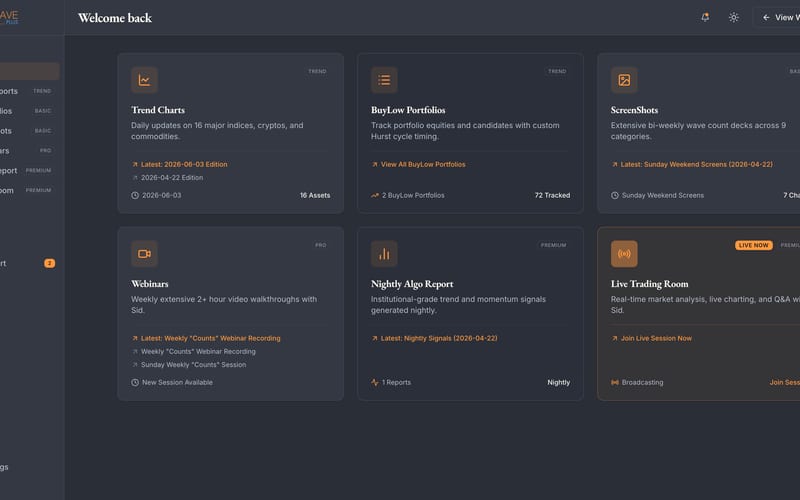Click the 72 Tracked text
The image size is (800, 500).
552,195
